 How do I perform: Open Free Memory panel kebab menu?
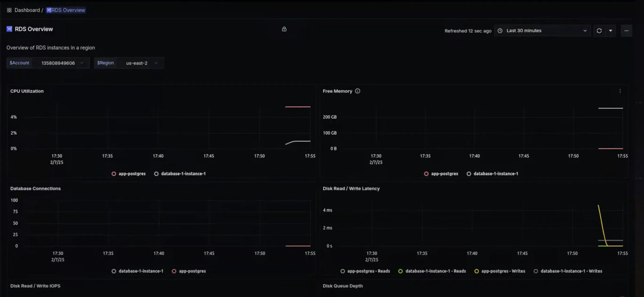pyautogui.click(x=620, y=91)
